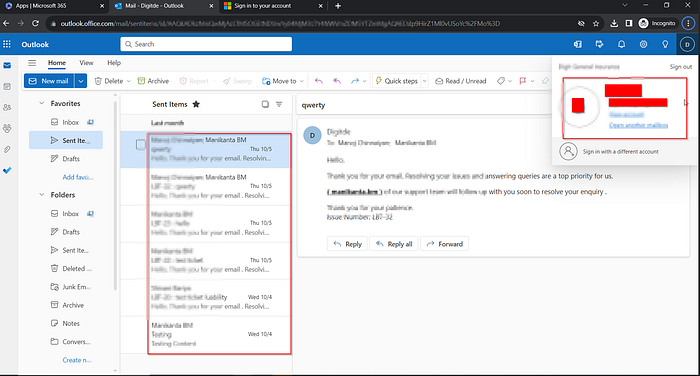Open the Office app launcher grid

point(7,44)
